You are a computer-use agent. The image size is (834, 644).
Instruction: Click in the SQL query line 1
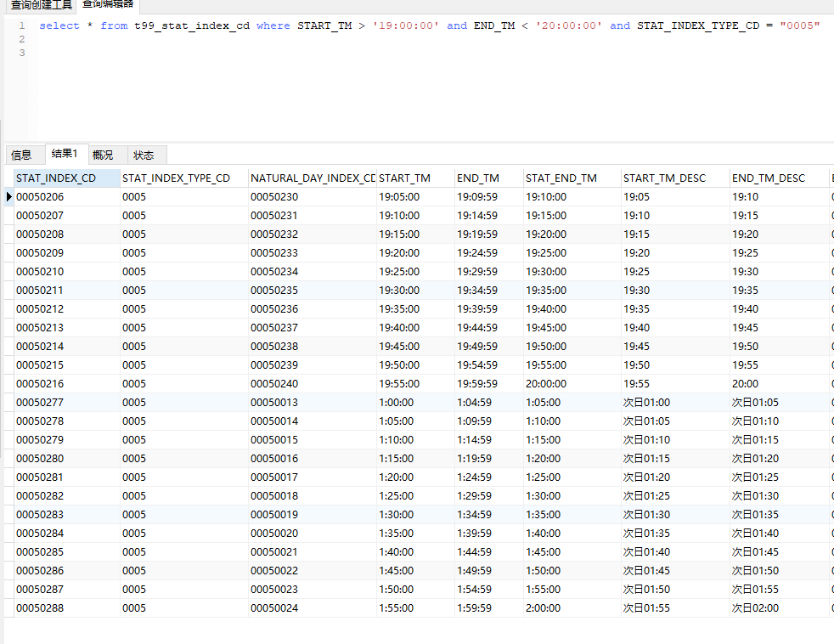430,25
